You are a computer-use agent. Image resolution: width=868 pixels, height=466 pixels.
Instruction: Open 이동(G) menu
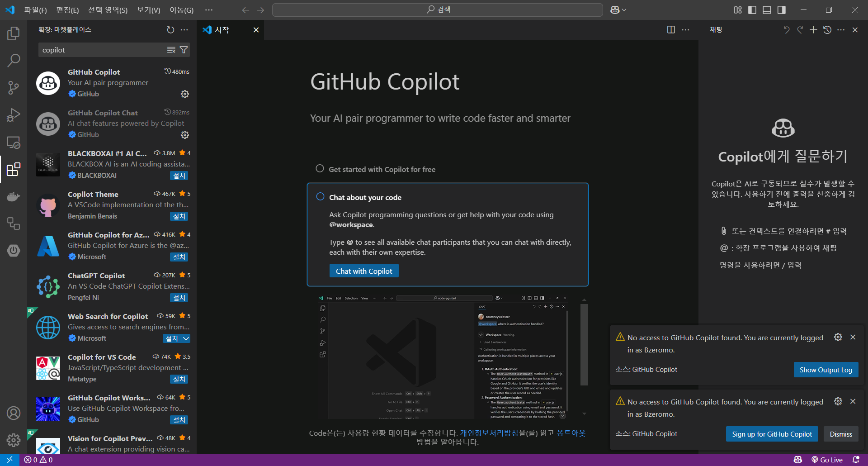(181, 10)
